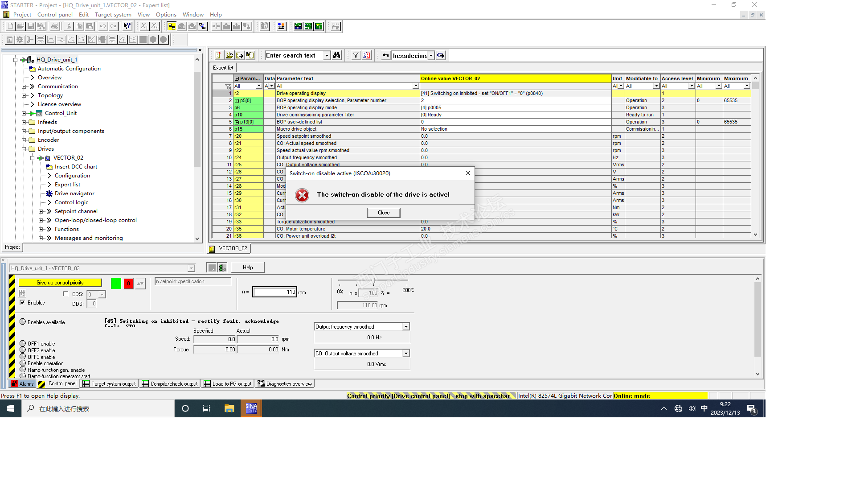This screenshot has height=494, width=868.
Task: Open the Target system menu
Action: (113, 15)
